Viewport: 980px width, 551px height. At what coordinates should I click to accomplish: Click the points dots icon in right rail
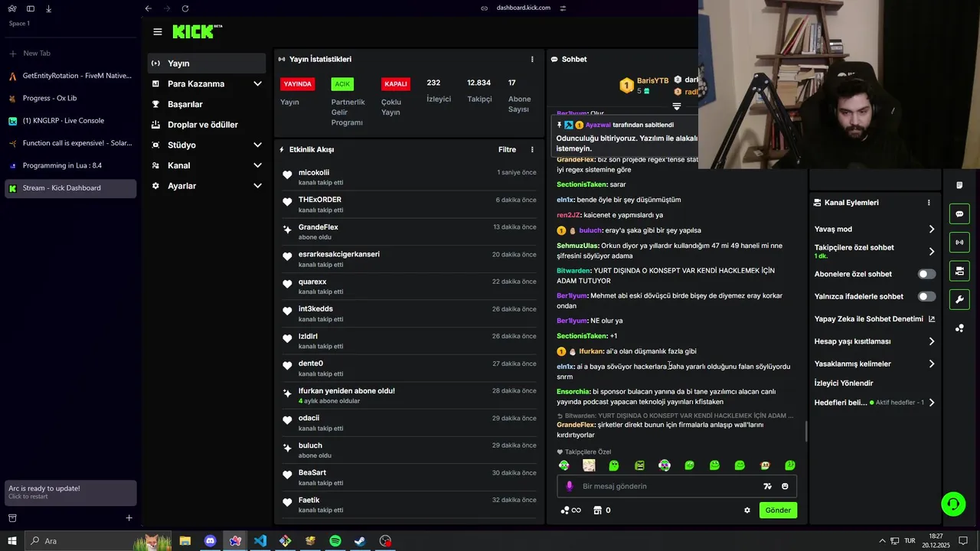coord(959,328)
